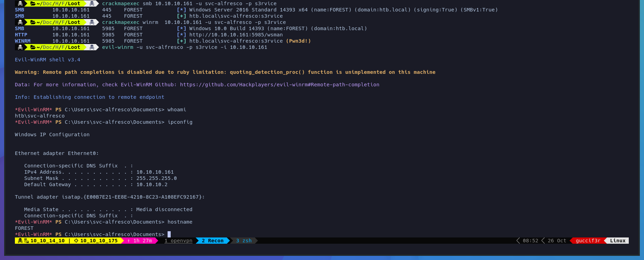This screenshot has width=644, height=260.
Task: Switch to tmux window '1 openvpn'
Action: [x=178, y=241]
